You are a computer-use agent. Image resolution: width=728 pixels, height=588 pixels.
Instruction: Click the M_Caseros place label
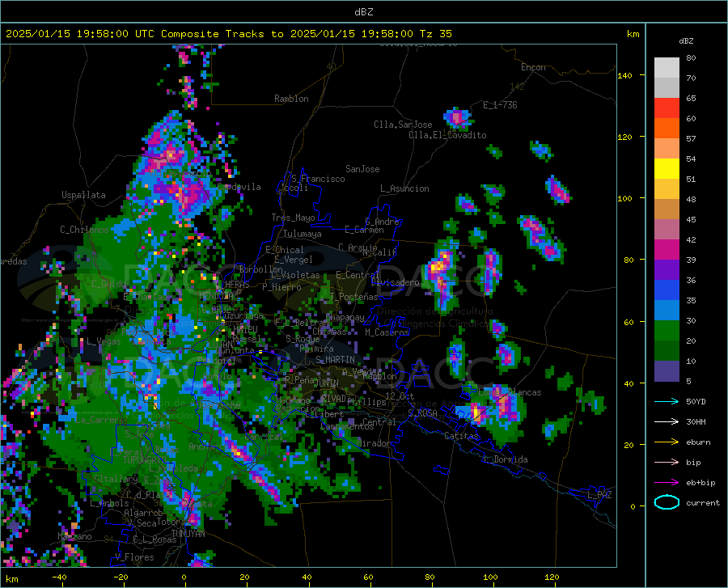tap(387, 332)
